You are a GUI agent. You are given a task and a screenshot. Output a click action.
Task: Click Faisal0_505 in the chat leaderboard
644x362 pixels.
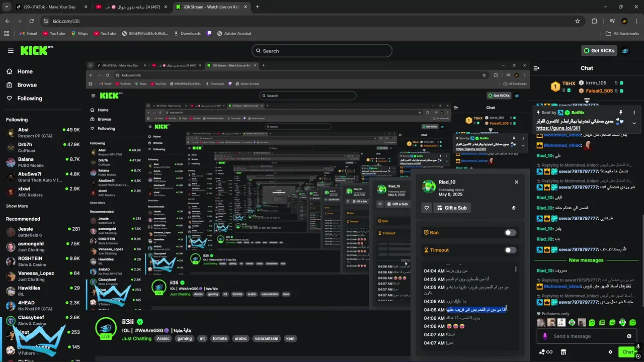click(x=599, y=91)
